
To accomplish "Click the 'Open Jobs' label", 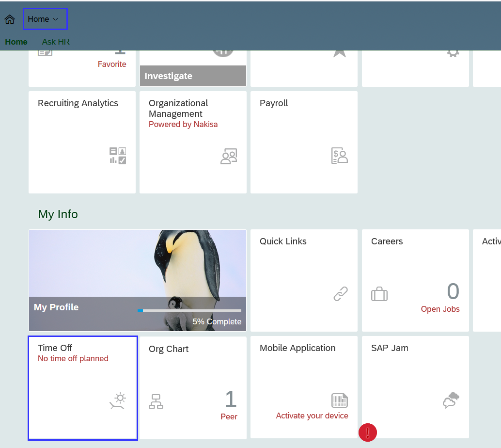I will click(440, 309).
